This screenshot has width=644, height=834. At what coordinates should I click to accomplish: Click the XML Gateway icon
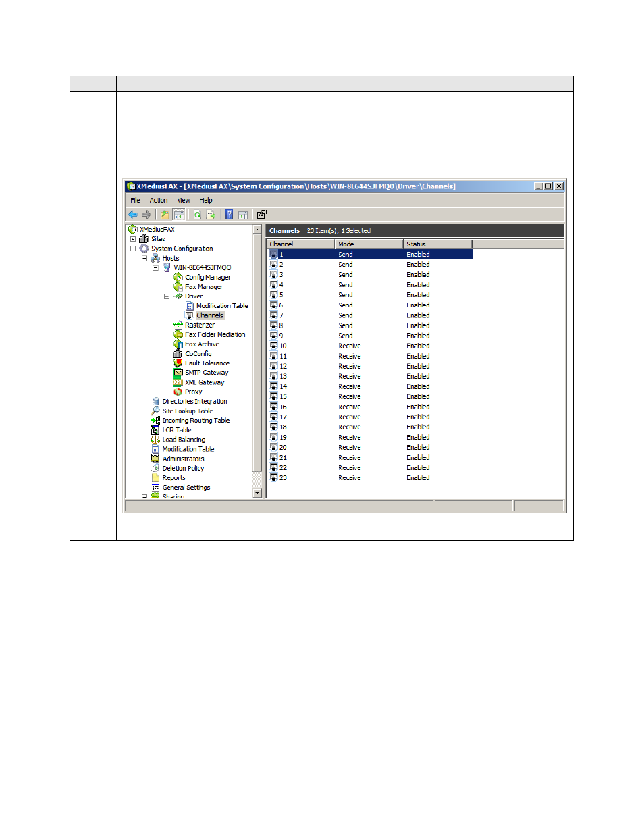tap(178, 382)
